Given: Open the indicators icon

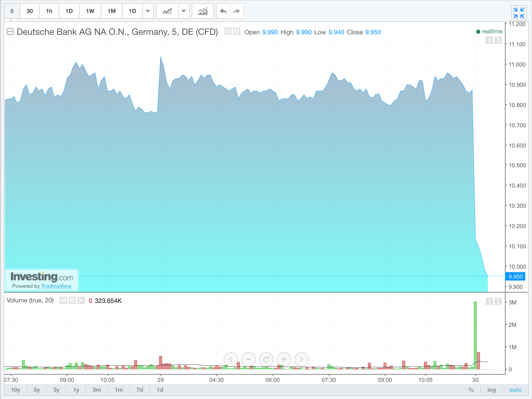Looking at the screenshot, I should pyautogui.click(x=203, y=11).
